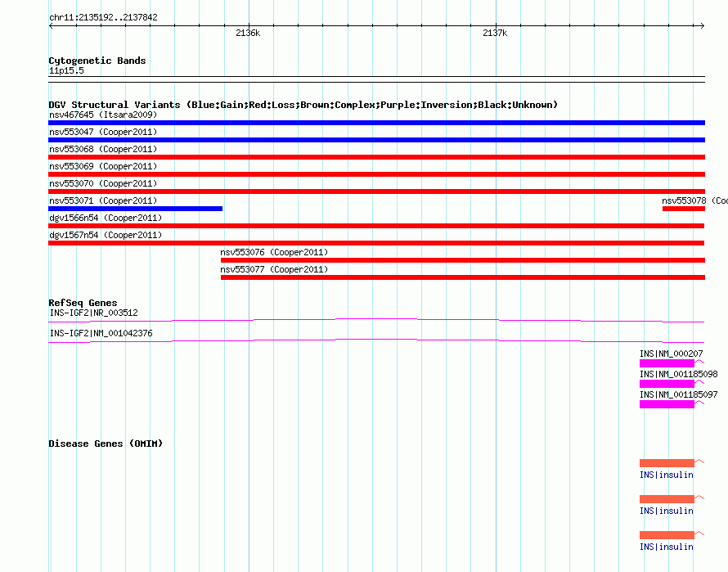Click the Cytogenetic Bands track heading
This screenshot has height=572, width=728.
coord(97,61)
